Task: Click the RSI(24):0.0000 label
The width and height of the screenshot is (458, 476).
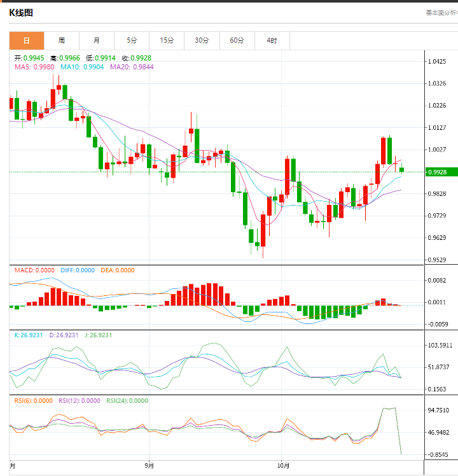Action: 127,401
